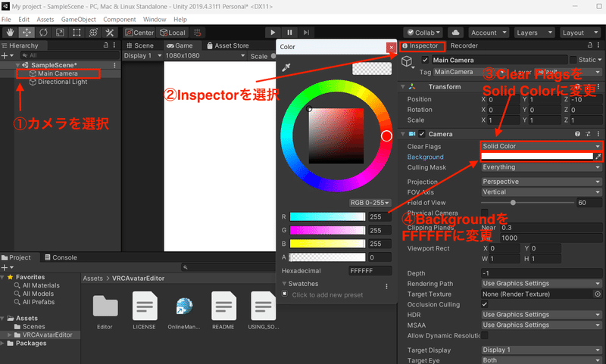The width and height of the screenshot is (606, 364).
Task: Open the File menu
Action: (6, 20)
